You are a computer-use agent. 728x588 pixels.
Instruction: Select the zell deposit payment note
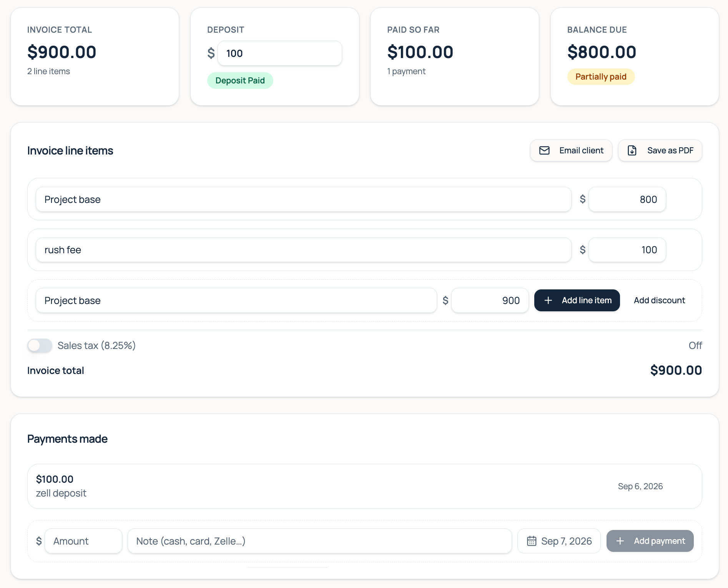(x=61, y=493)
